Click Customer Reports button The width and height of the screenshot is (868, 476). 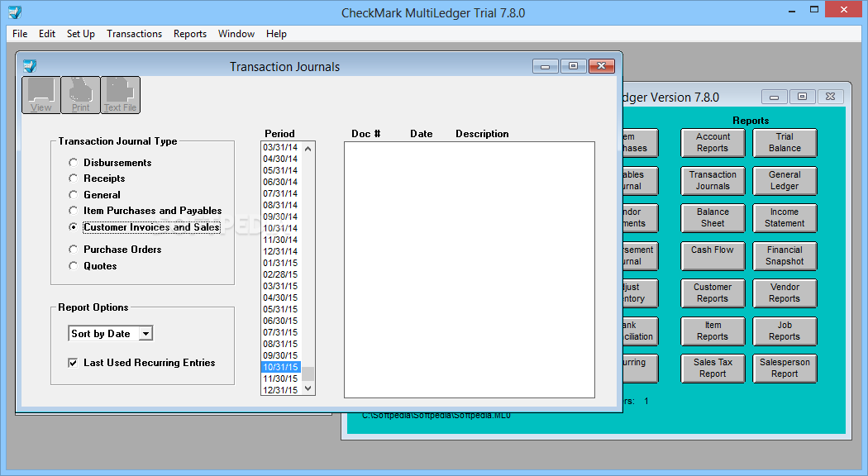[713, 293]
